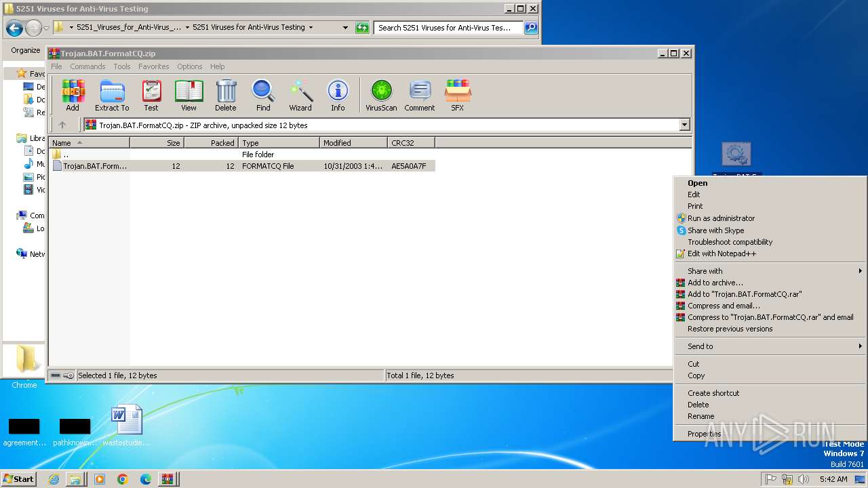
Task: Click the Explorer search magnifier button
Action: coord(531,28)
